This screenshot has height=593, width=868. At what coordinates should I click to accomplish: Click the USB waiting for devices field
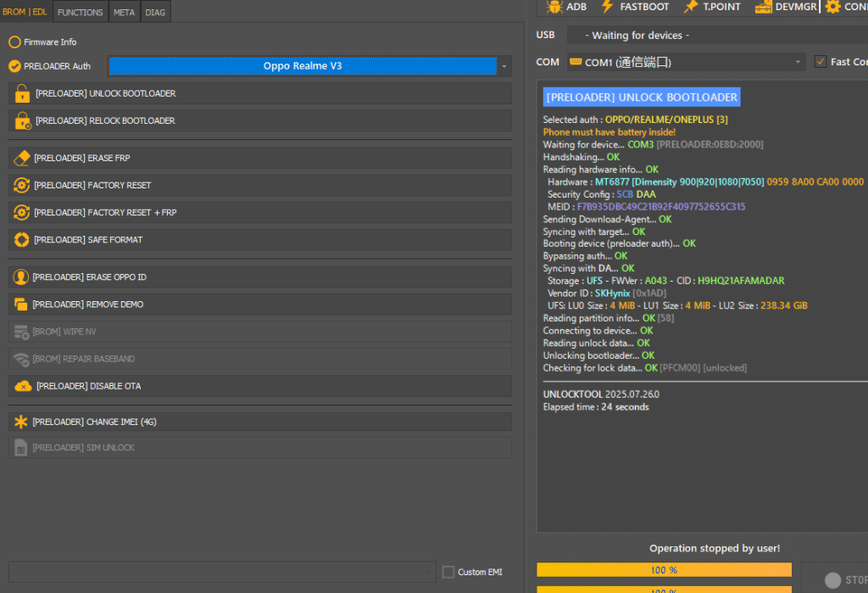point(717,36)
